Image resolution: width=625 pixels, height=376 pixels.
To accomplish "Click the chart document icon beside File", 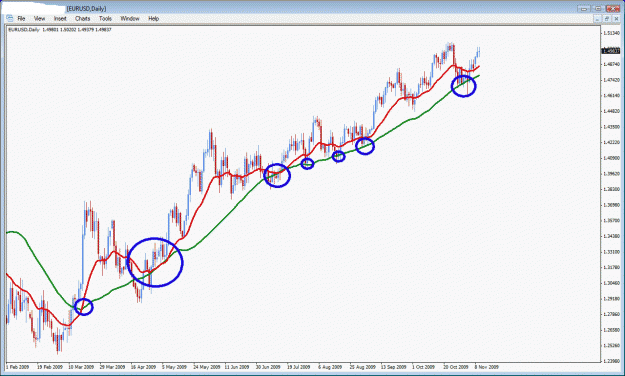I will point(10,18).
